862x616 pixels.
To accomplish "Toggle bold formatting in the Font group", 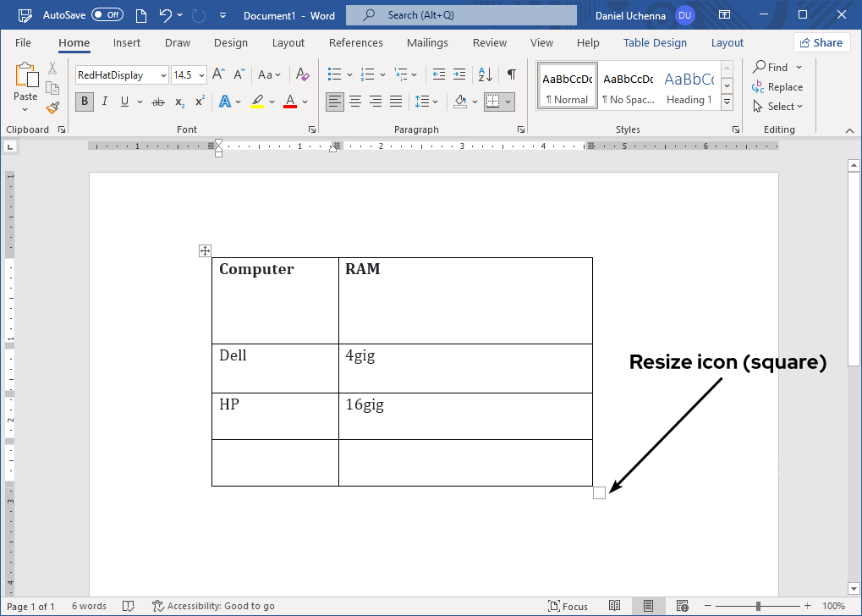I will click(83, 102).
